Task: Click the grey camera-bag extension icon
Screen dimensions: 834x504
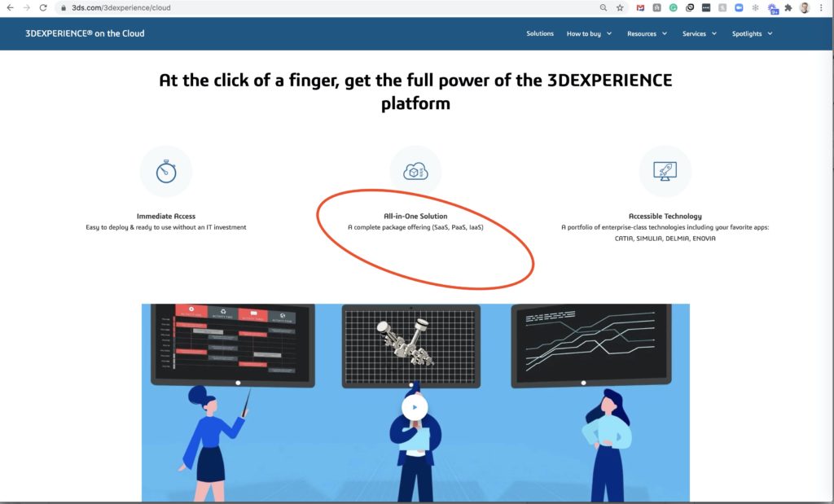Action: click(x=657, y=8)
